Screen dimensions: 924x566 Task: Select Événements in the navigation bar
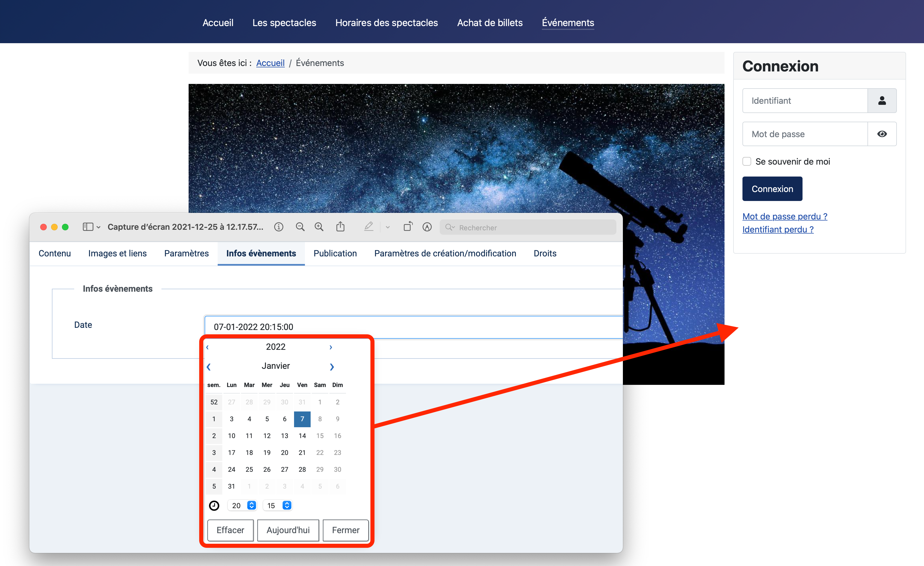568,23
